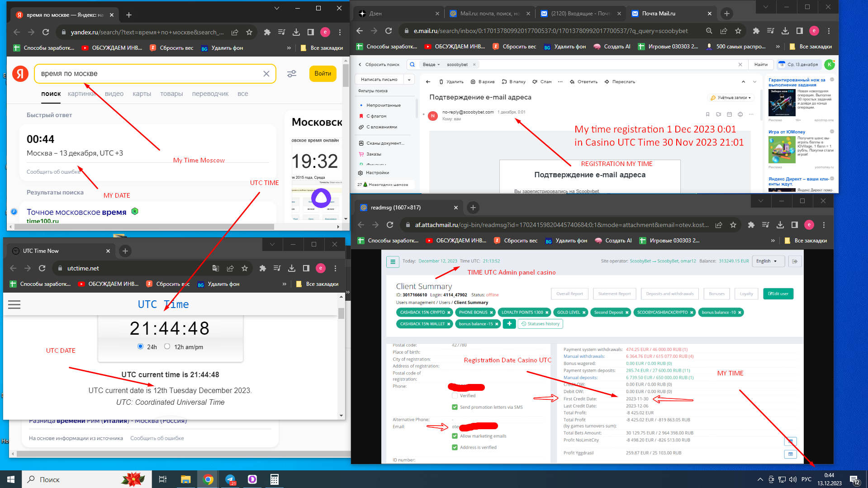Open the Везде search scope dropdown
Viewport: 868px width, 488px height.
coord(431,65)
